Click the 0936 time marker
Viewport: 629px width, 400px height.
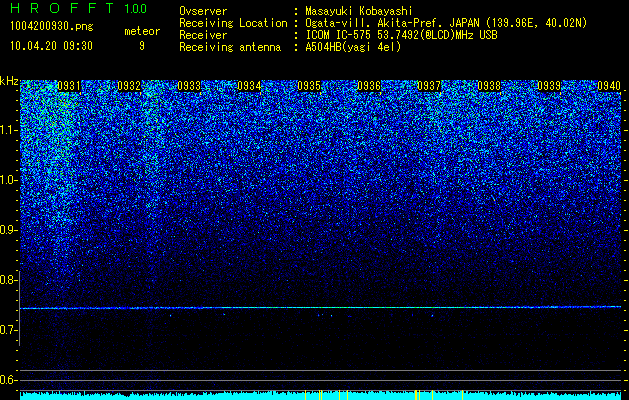pyautogui.click(x=369, y=86)
